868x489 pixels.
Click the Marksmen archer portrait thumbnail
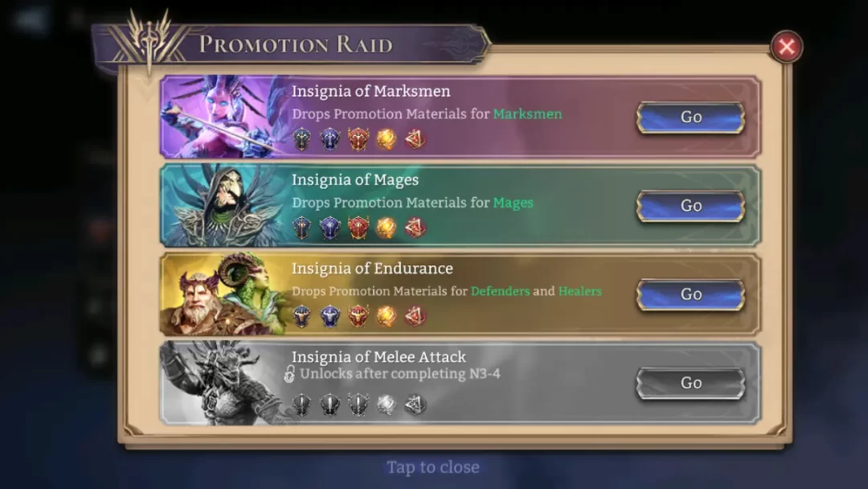pos(224,117)
